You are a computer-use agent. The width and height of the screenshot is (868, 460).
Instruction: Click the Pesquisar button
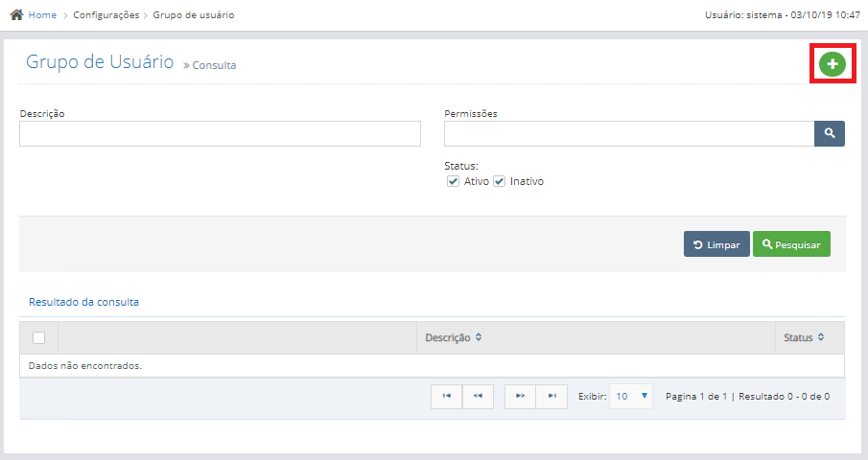click(x=791, y=243)
